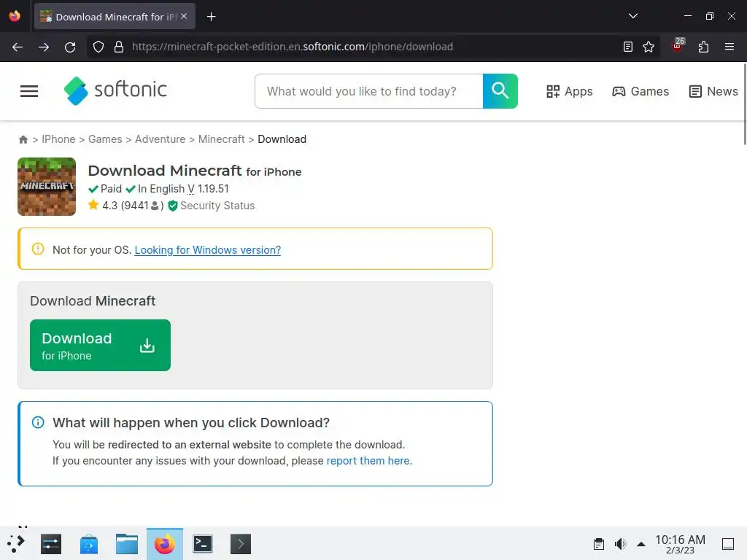Viewport: 747px width, 560px height.
Task: Toggle reader view in address bar
Action: pyautogui.click(x=628, y=47)
